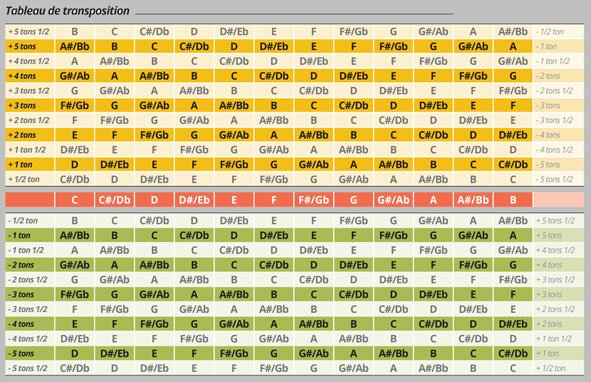Click 'D#/Eb' in the green -2 tons 1/2 row

tap(393, 280)
